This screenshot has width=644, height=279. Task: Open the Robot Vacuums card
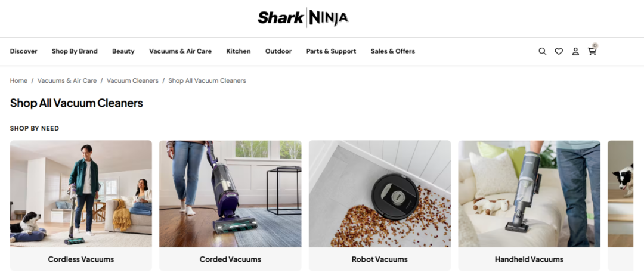click(379, 206)
